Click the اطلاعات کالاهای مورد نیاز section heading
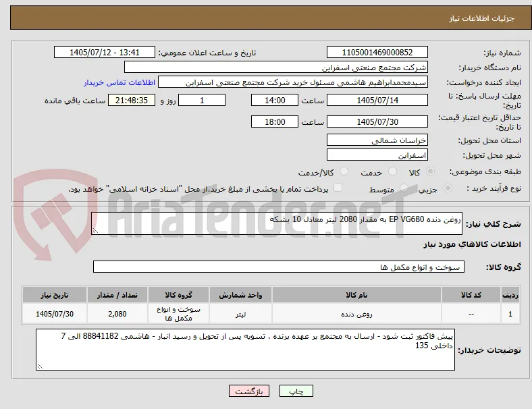Image resolution: width=532 pixels, height=409 pixels. click(472, 244)
